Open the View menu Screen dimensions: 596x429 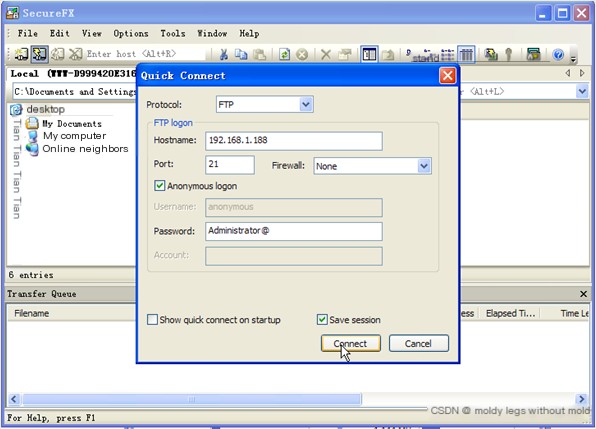(x=92, y=33)
